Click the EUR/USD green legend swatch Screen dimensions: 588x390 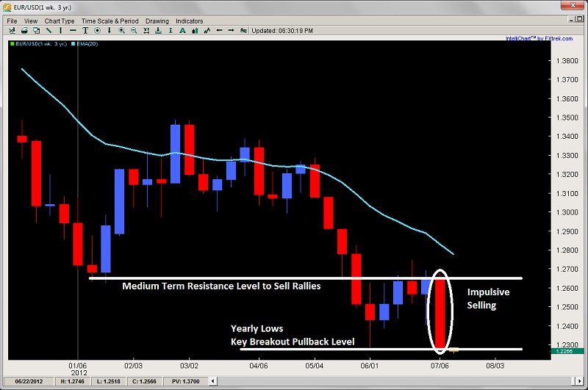[x=12, y=44]
